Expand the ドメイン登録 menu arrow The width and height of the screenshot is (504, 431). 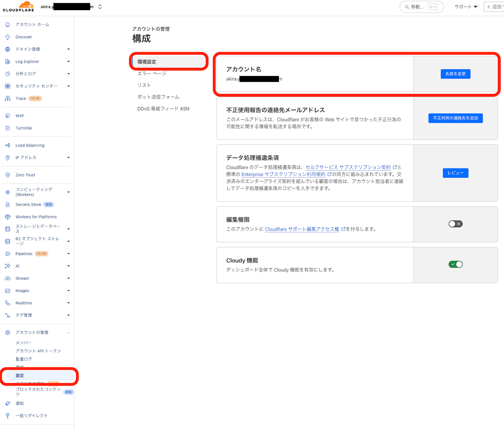point(68,49)
